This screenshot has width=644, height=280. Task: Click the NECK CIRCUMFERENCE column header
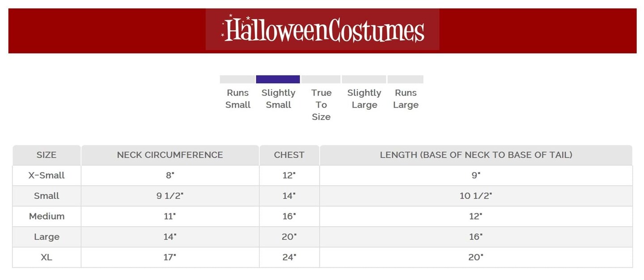pos(170,155)
